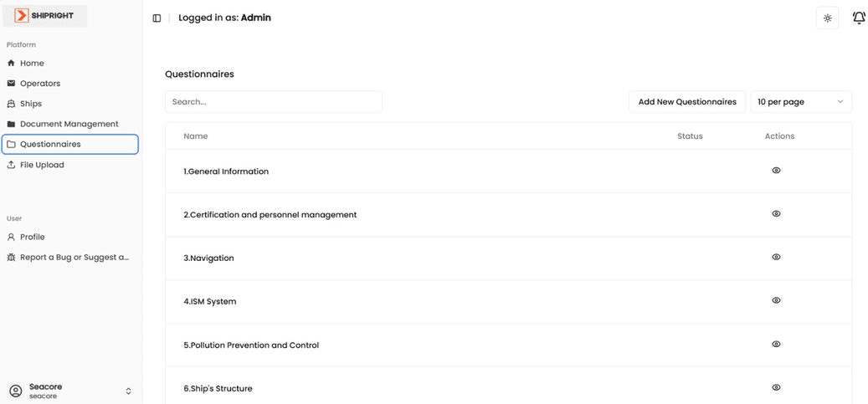Click the Search questionnaires field

click(273, 102)
